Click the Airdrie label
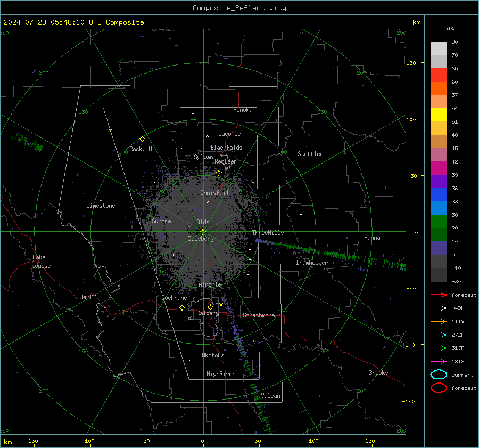This screenshot has height=448, width=479. pyautogui.click(x=210, y=284)
